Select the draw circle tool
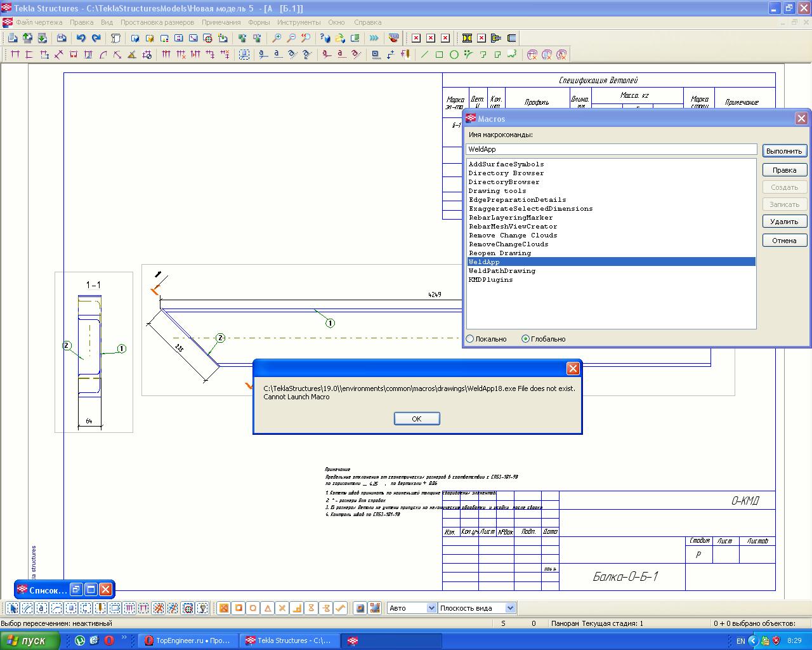This screenshot has height=650, width=812. click(x=454, y=55)
